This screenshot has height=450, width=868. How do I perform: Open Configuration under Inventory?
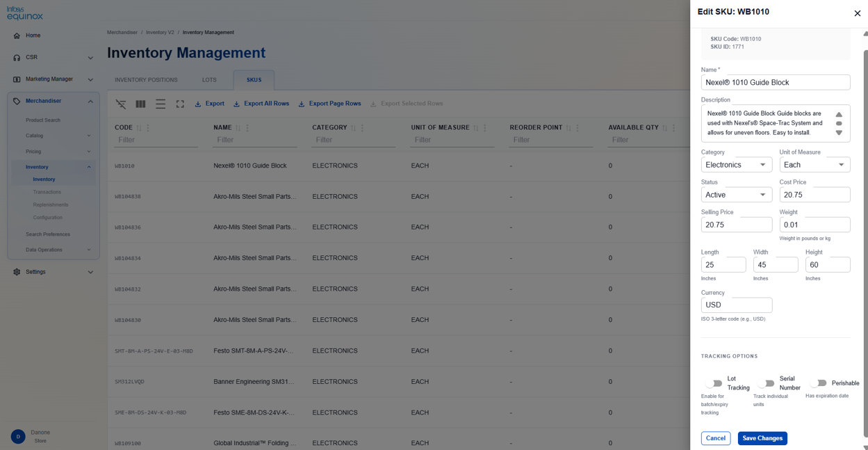click(x=48, y=218)
